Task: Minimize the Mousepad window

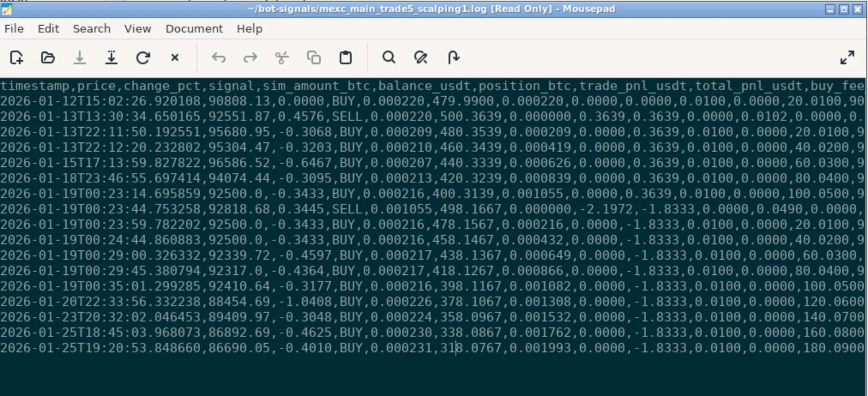Action: pos(830,9)
